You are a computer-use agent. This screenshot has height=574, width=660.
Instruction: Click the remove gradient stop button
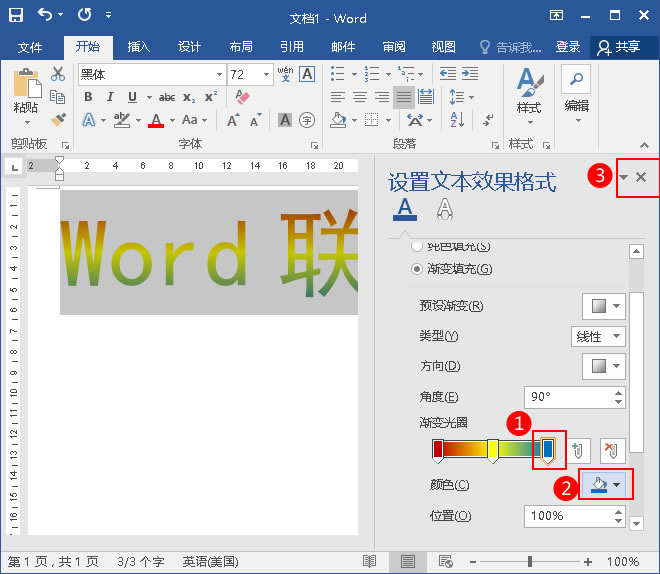click(612, 450)
